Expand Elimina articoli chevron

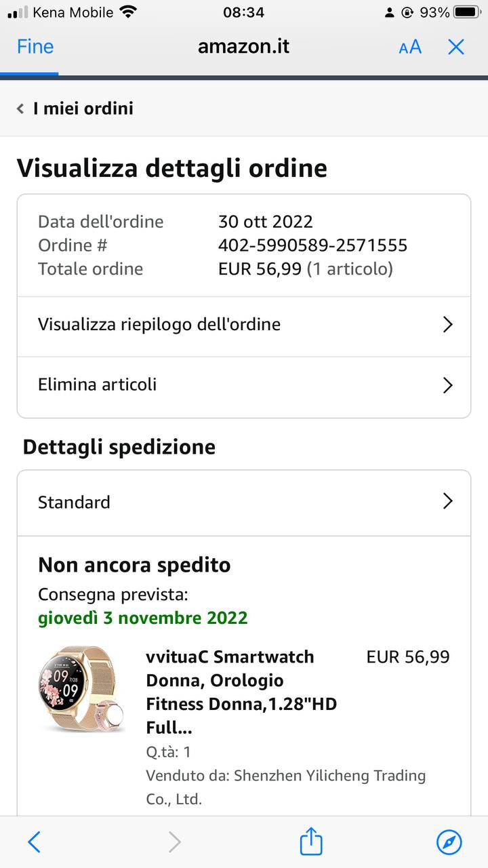447,385
